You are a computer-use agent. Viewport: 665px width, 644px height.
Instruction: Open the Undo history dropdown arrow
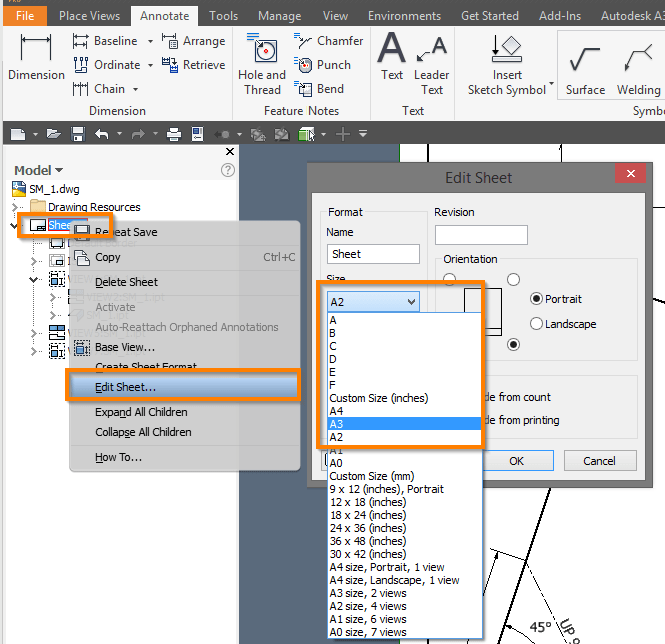tap(119, 134)
